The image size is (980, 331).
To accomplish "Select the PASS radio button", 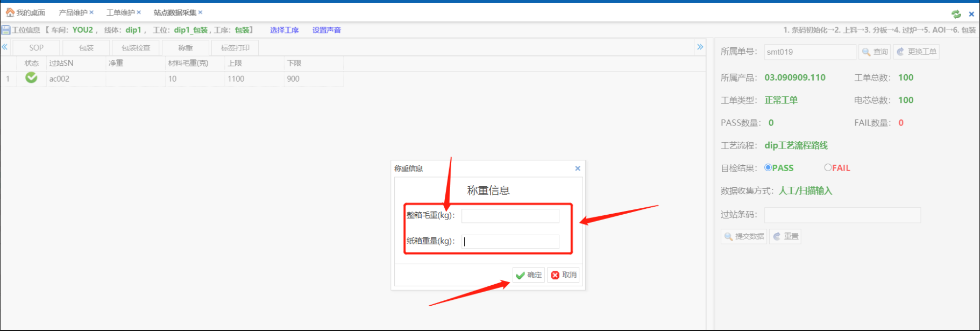I will [768, 167].
